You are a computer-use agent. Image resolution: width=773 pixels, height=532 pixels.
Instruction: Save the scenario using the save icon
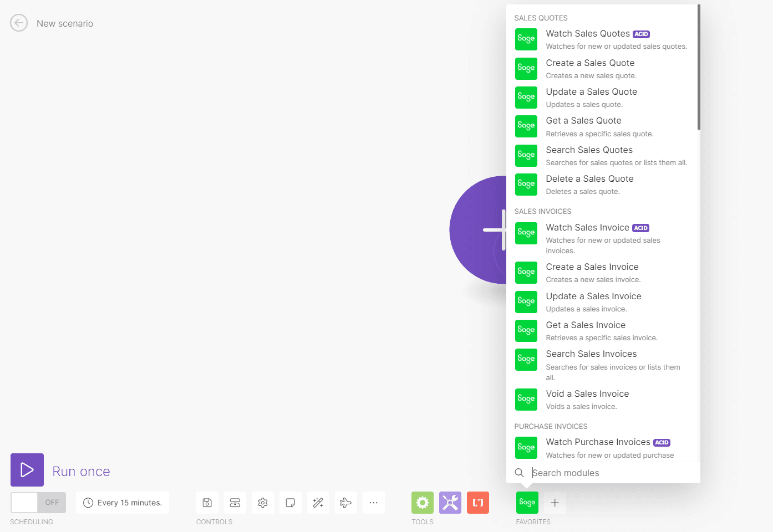[x=207, y=502]
